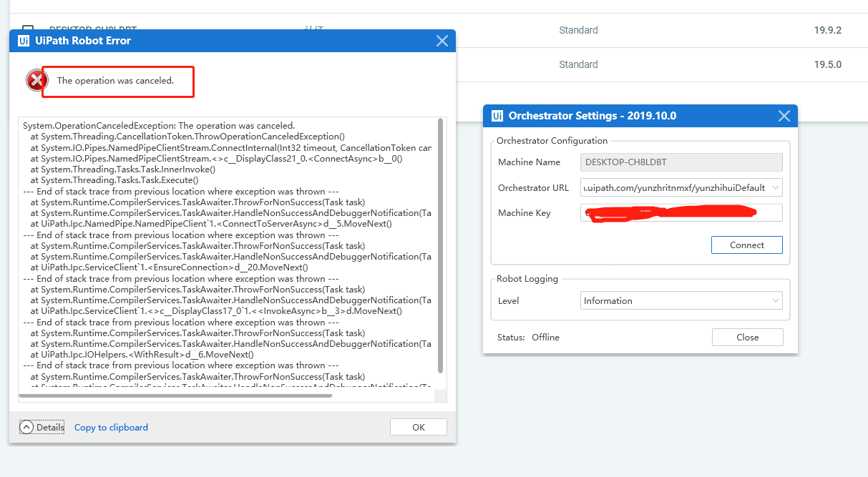
Task: Click the Robot Logging group title
Action: tap(527, 278)
